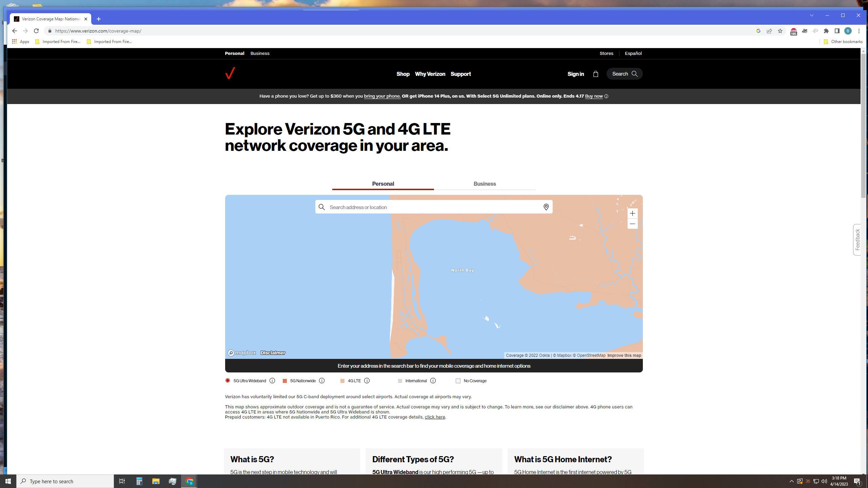Viewport: 868px width, 488px height.
Task: Click the browser address bar URL
Action: 98,31
